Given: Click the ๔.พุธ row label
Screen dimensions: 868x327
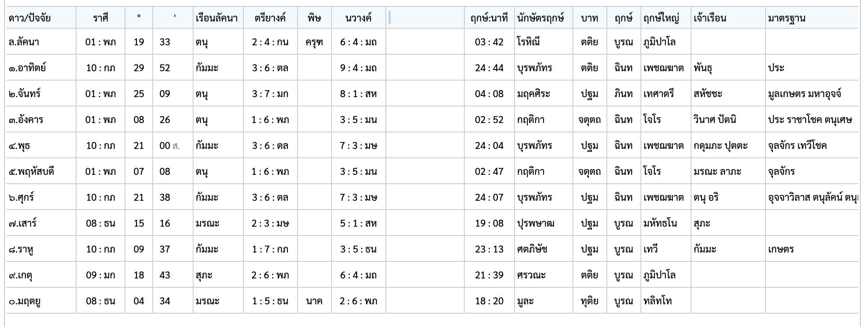Looking at the screenshot, I should pos(19,145).
